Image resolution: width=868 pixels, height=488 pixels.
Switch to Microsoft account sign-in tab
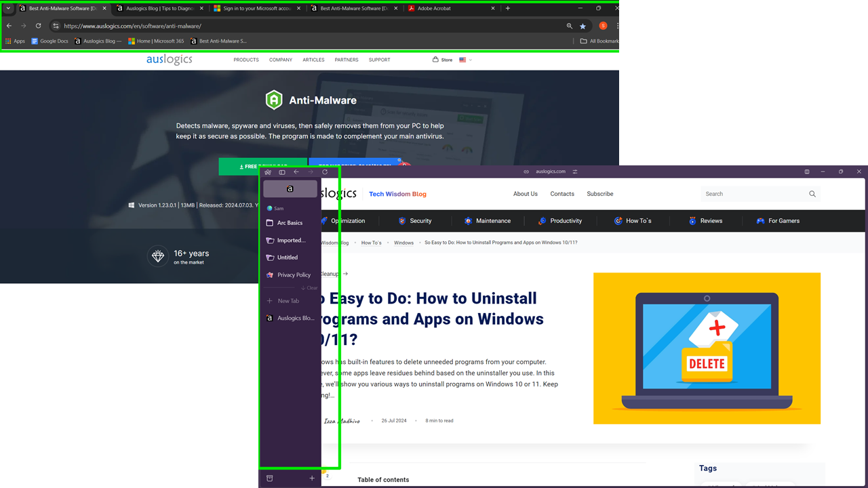257,8
